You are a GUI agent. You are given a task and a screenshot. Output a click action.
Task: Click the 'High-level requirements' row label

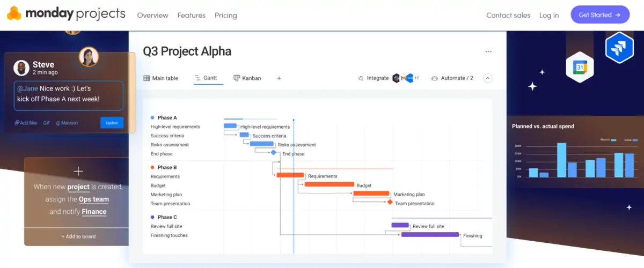[175, 127]
